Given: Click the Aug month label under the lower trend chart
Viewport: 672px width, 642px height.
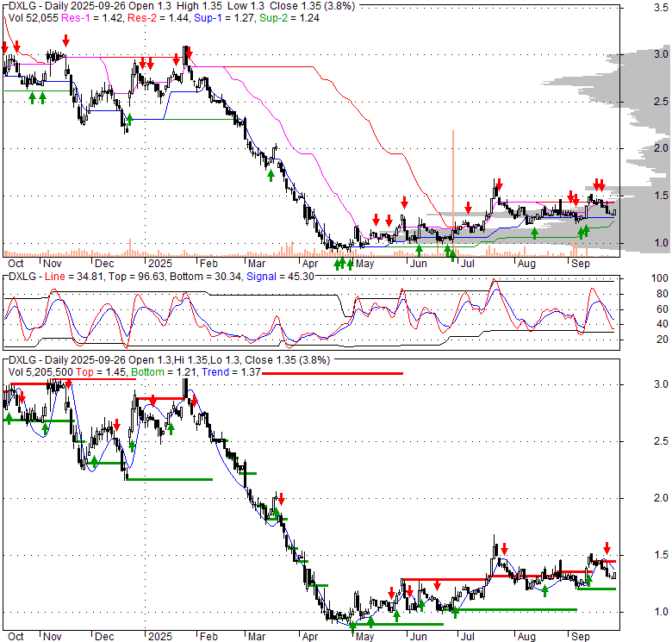Looking at the screenshot, I should (x=526, y=637).
